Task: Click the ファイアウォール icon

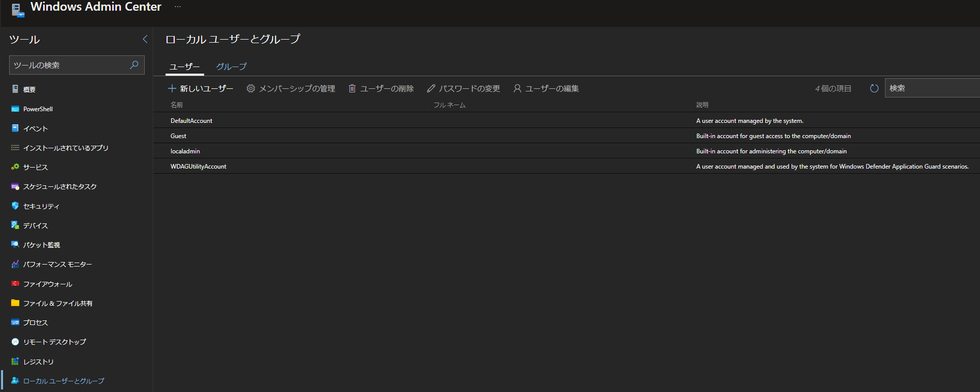Action: coord(15,283)
